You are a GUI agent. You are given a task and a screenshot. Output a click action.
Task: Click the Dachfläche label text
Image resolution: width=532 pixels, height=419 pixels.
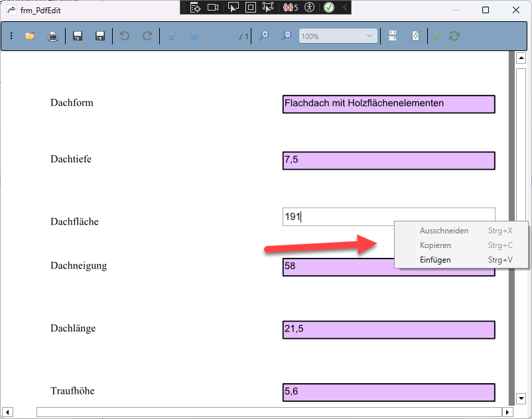coord(75,221)
